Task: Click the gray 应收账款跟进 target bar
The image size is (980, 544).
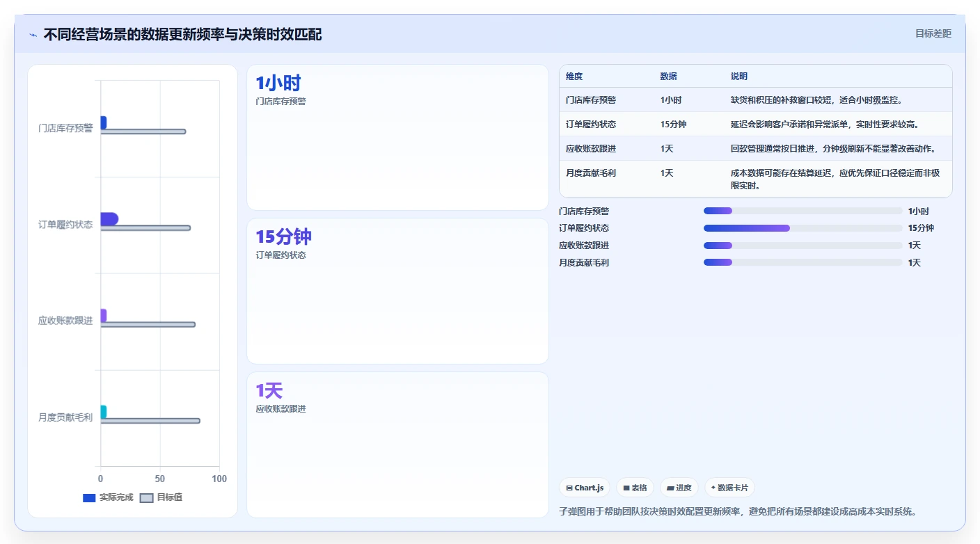Action: pos(148,324)
